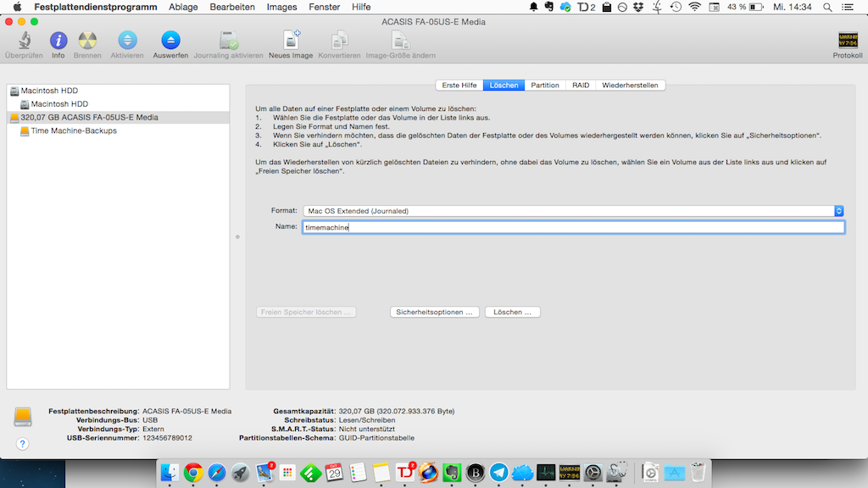Open Google Chrome from the Dock
The image size is (868, 488).
[x=193, y=473]
